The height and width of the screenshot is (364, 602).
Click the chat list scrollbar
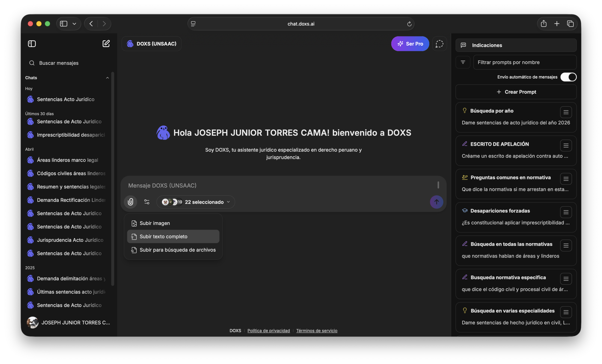coord(113,178)
